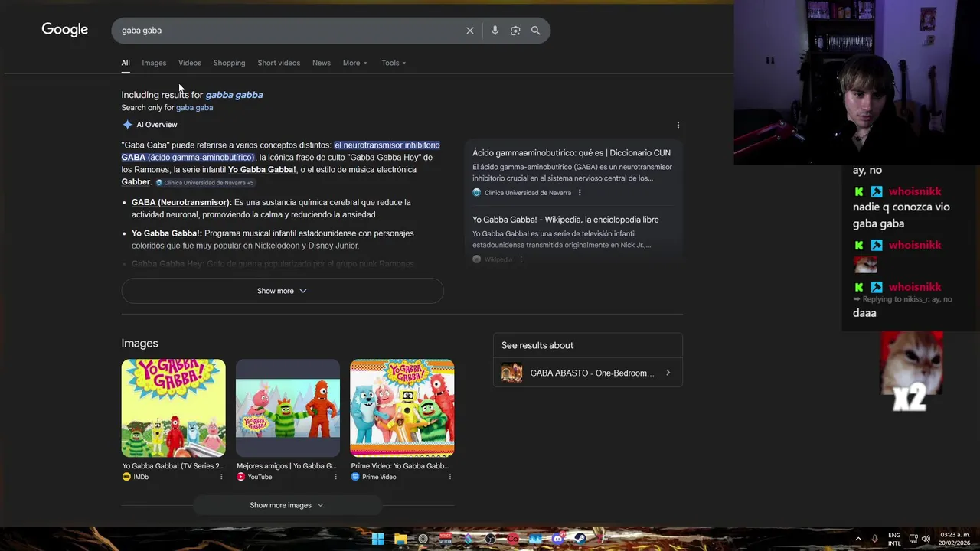Open volume control in system tray
This screenshot has height=551, width=980.
point(926,539)
